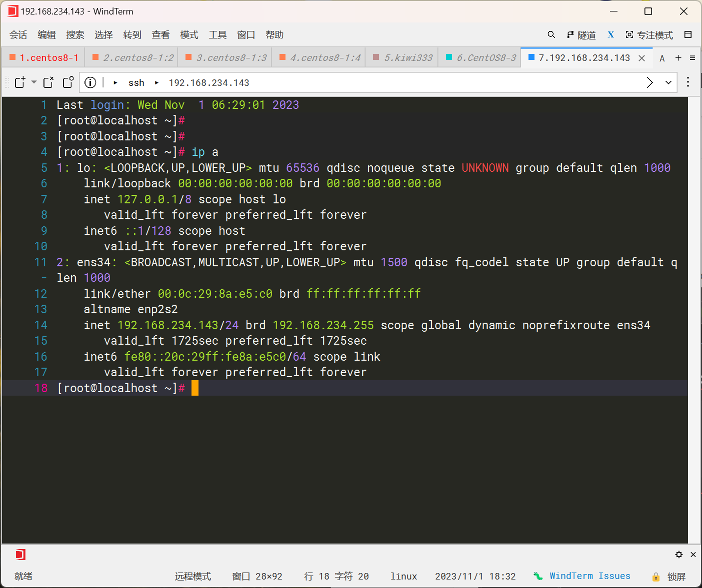Open the 搜索 menu
Viewport: 702px width, 588px height.
click(x=75, y=34)
